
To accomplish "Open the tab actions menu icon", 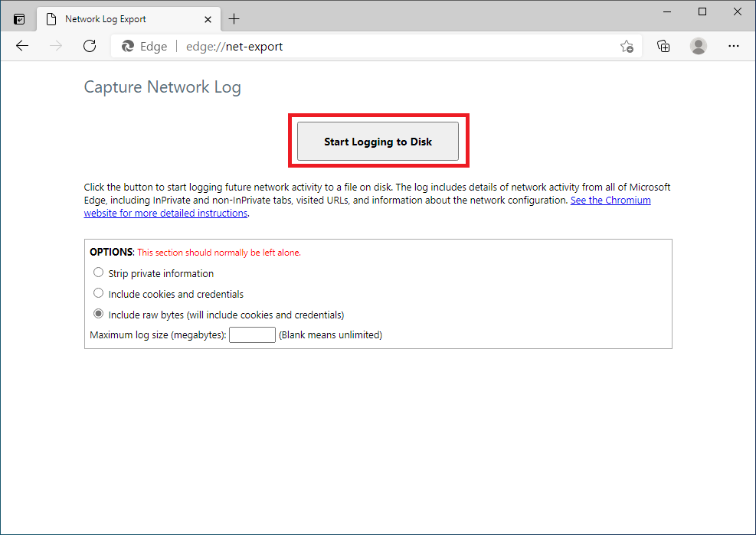I will coord(19,19).
